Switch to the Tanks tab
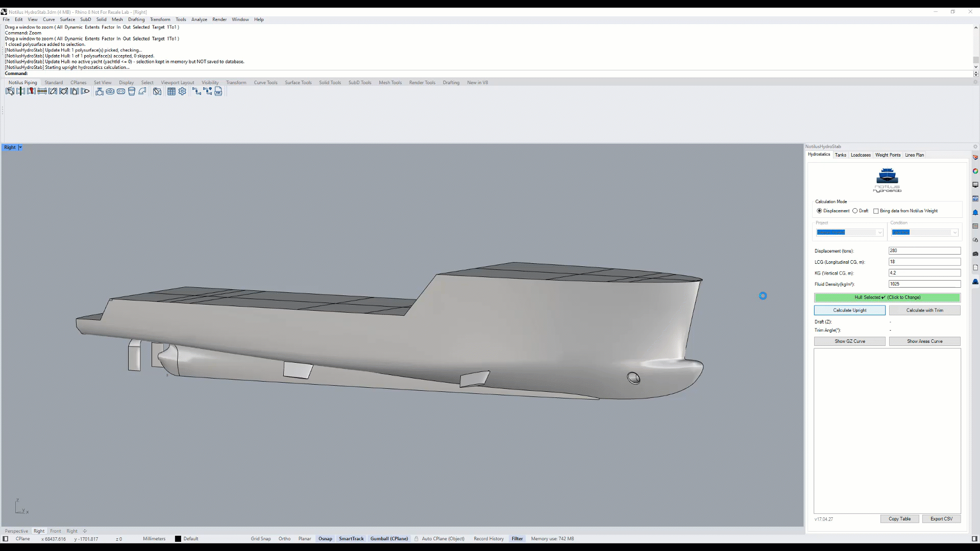Viewport: 980px width, 551px height. coord(840,155)
